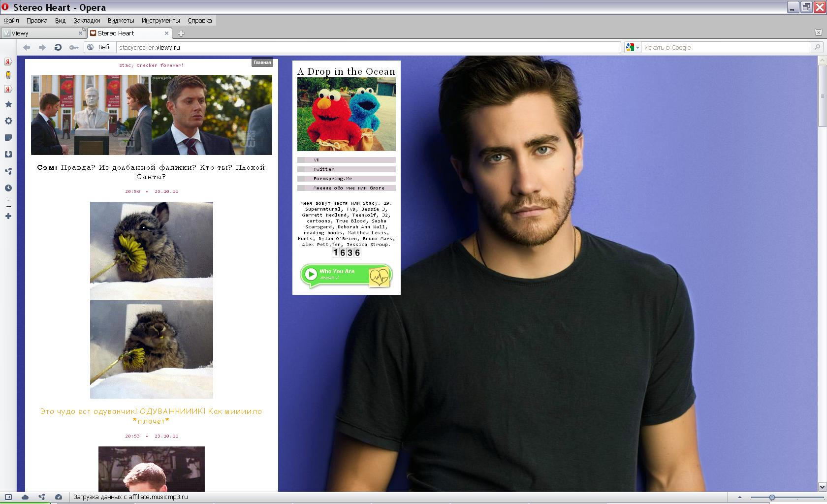Screen dimensions: 827x504
Task: Reload the current page
Action: (x=58, y=47)
